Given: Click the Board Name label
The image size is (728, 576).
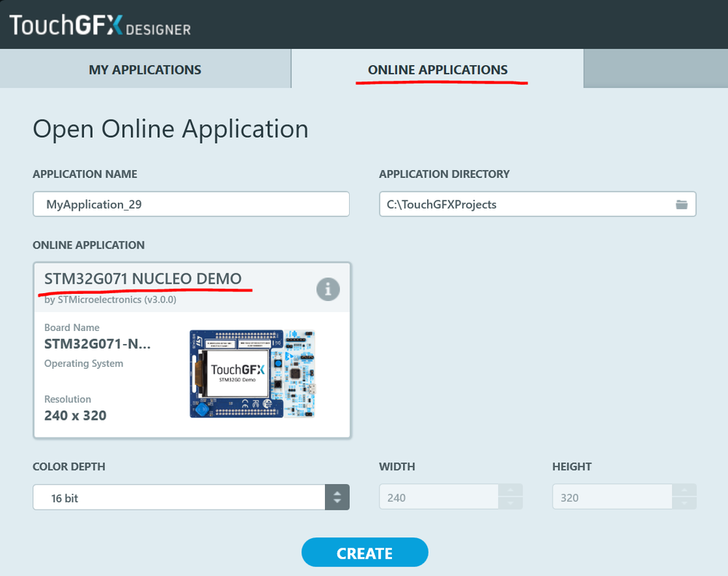Looking at the screenshot, I should (x=71, y=327).
